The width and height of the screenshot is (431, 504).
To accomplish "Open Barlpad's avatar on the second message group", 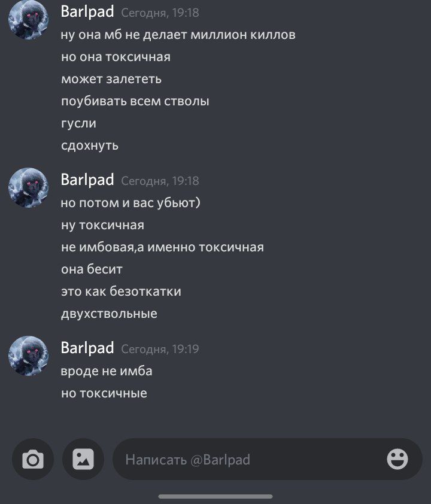I will tap(28, 188).
